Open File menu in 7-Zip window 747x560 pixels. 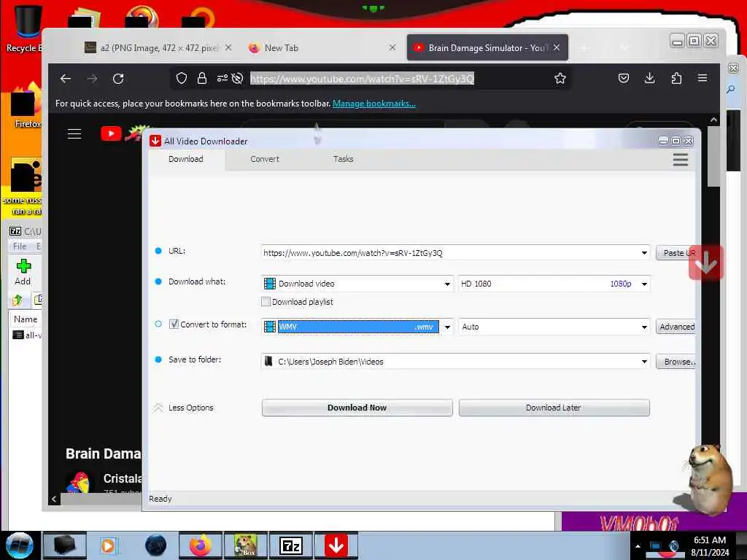tap(20, 246)
